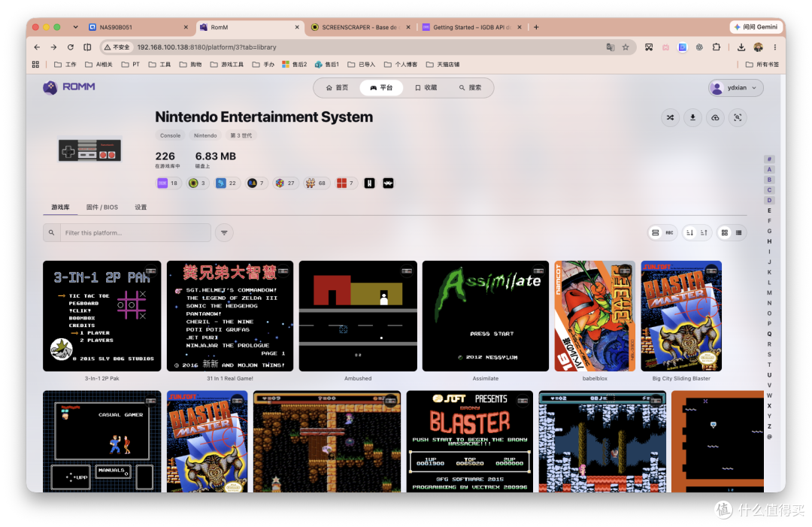Viewport: 812px width, 527px height.
Task: Jump to # in alphabet index
Action: tap(769, 159)
